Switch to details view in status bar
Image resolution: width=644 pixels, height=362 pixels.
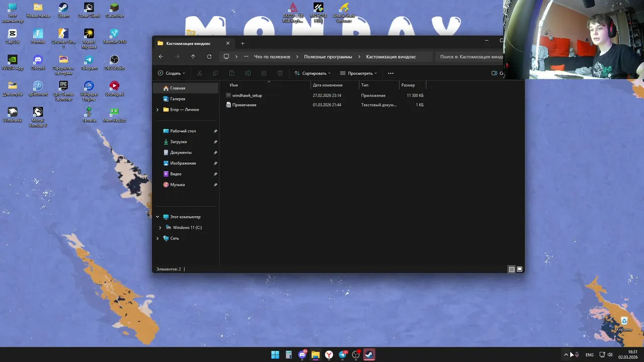click(512, 269)
